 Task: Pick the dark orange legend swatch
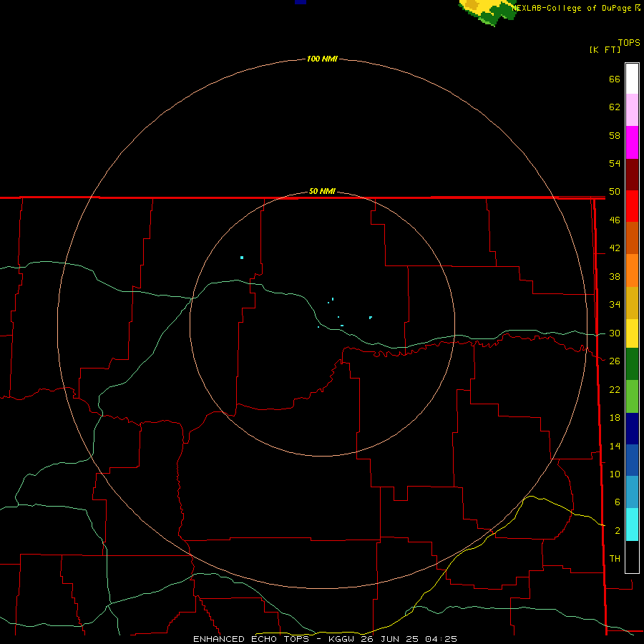pos(632,238)
